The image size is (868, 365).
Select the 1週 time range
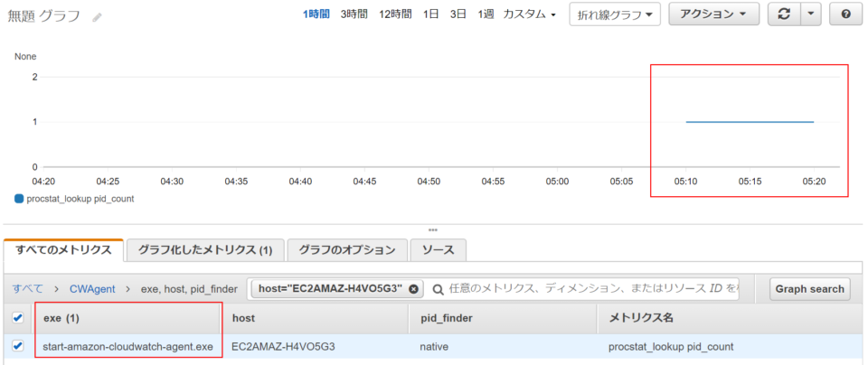pos(486,15)
